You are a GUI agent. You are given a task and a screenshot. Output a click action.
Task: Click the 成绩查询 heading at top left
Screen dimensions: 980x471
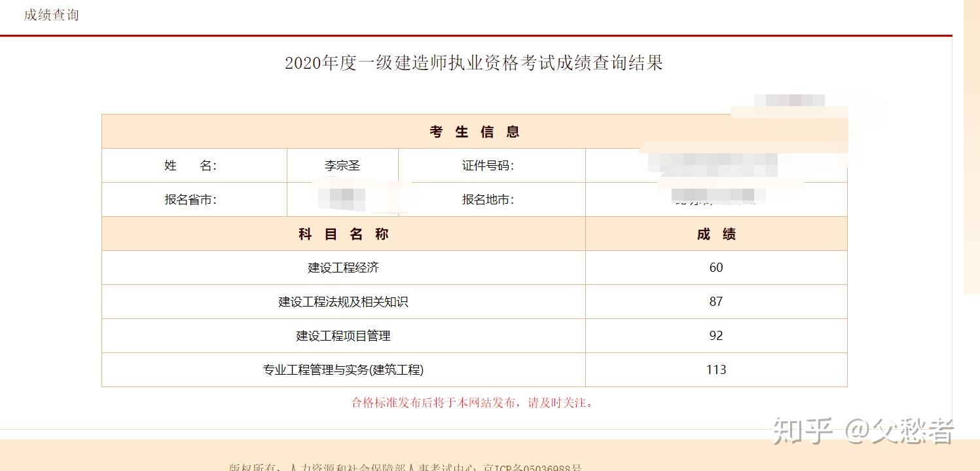tap(52, 15)
